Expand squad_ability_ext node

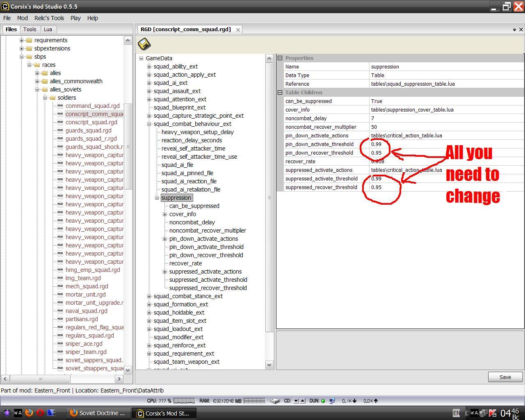[x=149, y=66]
